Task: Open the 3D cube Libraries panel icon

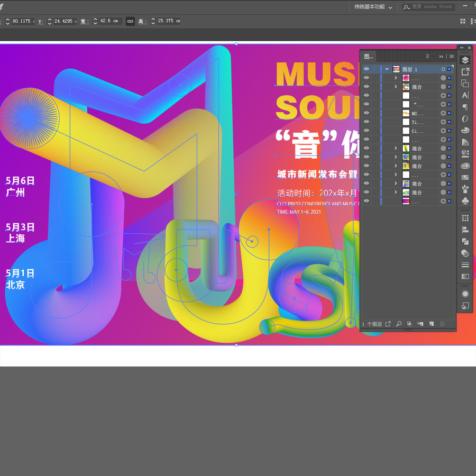Action: (x=465, y=153)
